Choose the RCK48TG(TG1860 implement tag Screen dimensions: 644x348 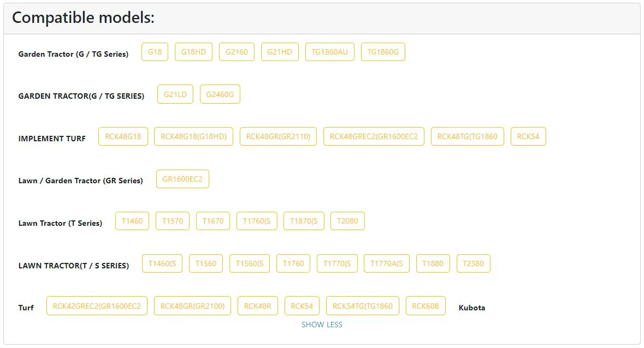pos(468,136)
